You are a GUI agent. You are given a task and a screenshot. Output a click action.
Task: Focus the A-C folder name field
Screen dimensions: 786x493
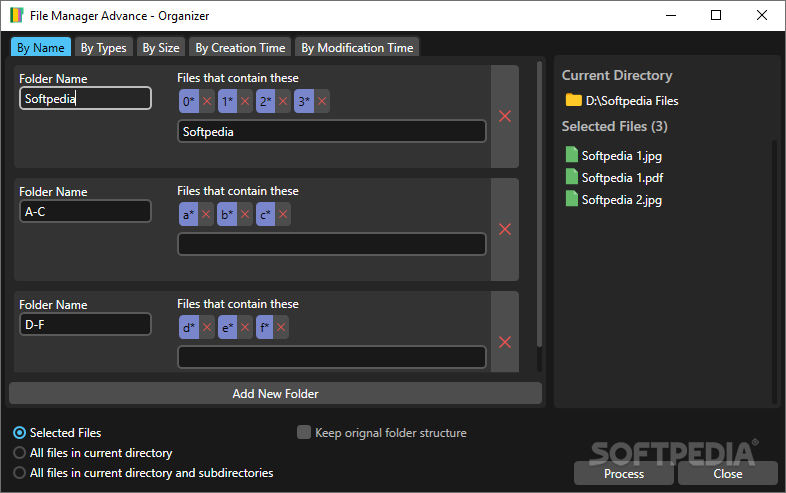[x=85, y=211]
